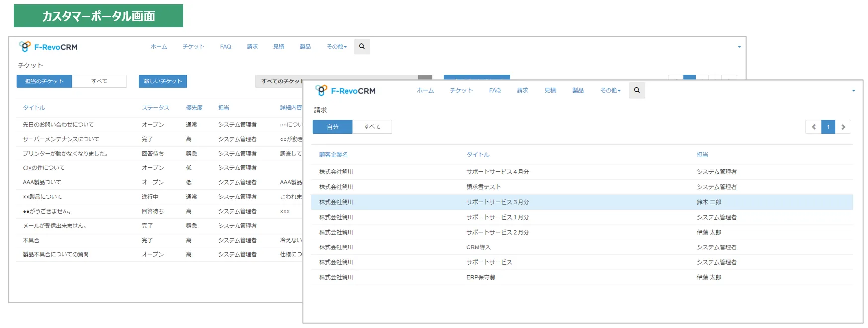The width and height of the screenshot is (868, 328).
Task: Sort tickets by 担当 column
Action: click(x=224, y=108)
